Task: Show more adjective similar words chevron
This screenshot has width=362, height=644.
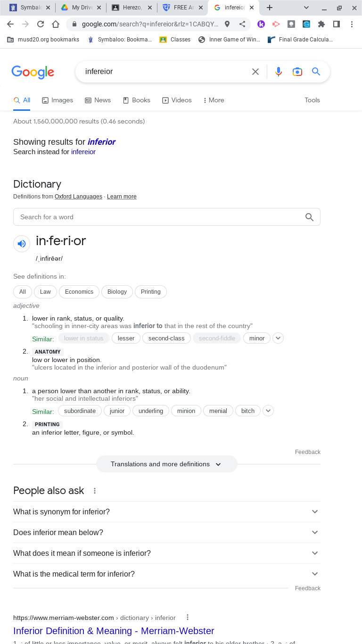Action: 278,338
